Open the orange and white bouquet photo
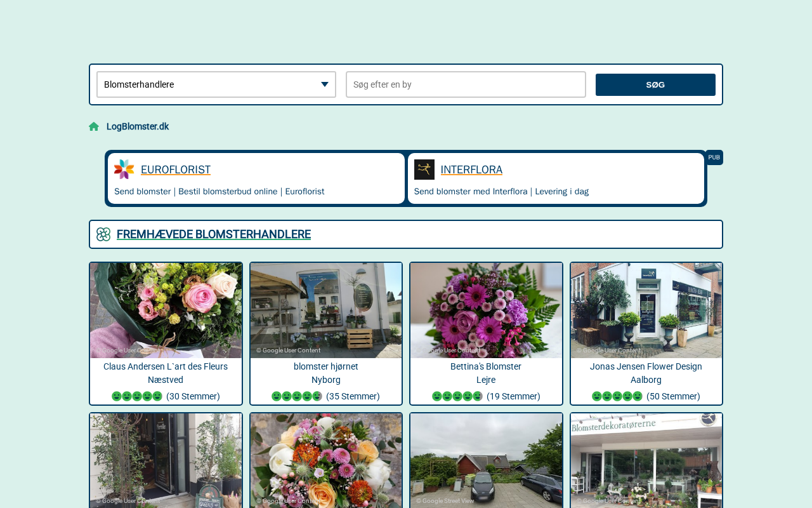812x508 pixels. click(326, 461)
